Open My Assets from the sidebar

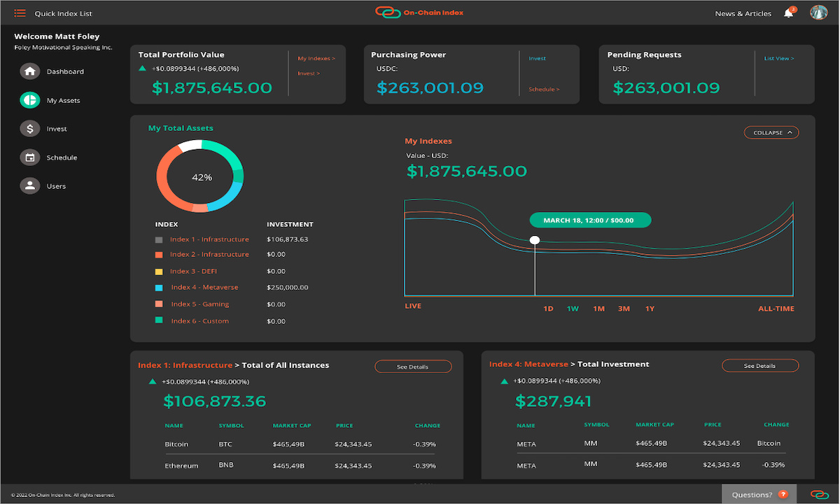[30, 99]
